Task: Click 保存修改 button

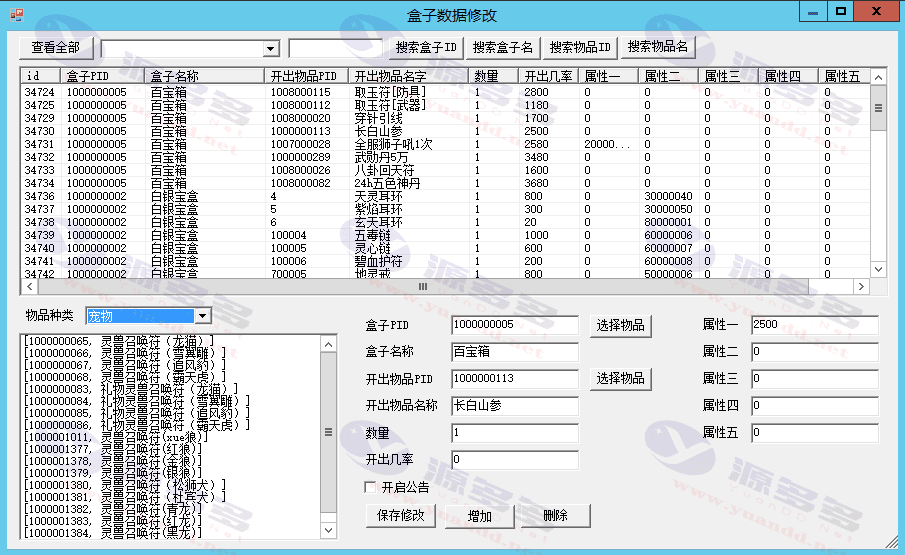Action: (x=401, y=516)
